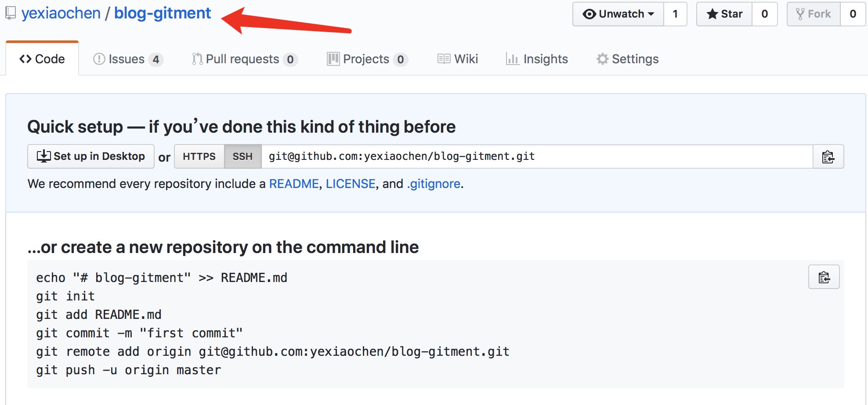This screenshot has width=868, height=405.
Task: Click the desktop download icon
Action: (x=43, y=156)
